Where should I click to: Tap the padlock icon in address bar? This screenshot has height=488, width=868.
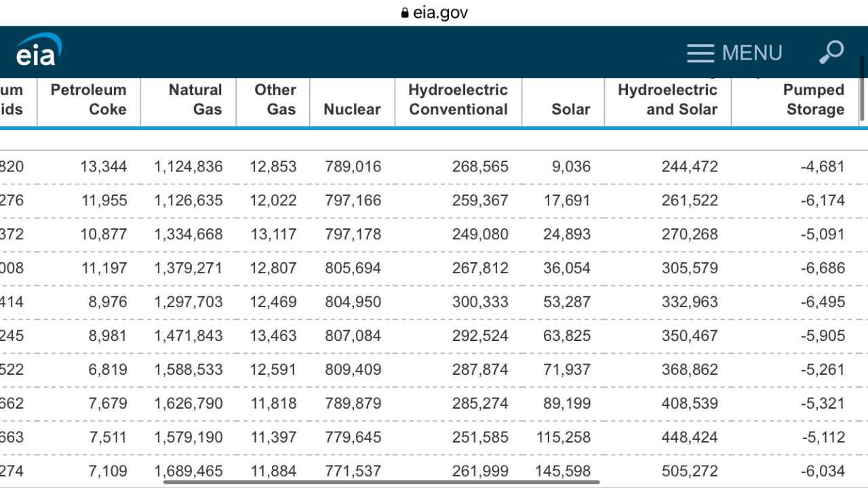pos(405,13)
